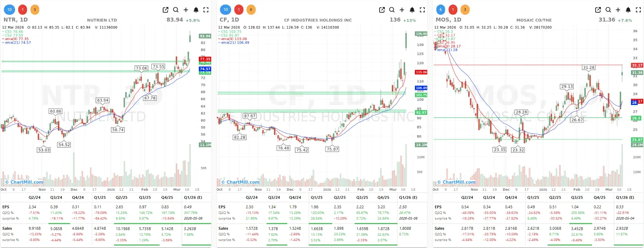Click the red 1 rating badge on MOS

[x=453, y=9]
